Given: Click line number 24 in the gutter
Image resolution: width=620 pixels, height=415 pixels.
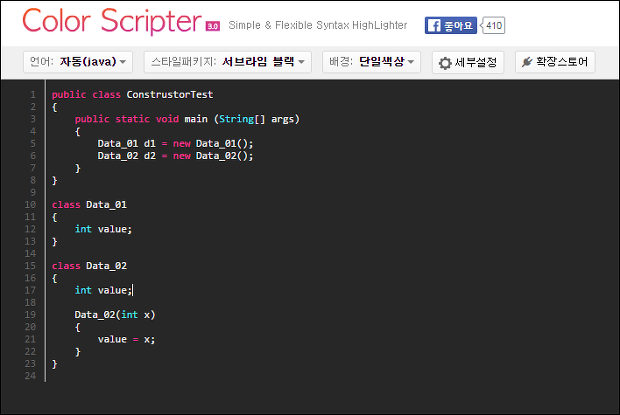Looking at the screenshot, I should 30,376.
